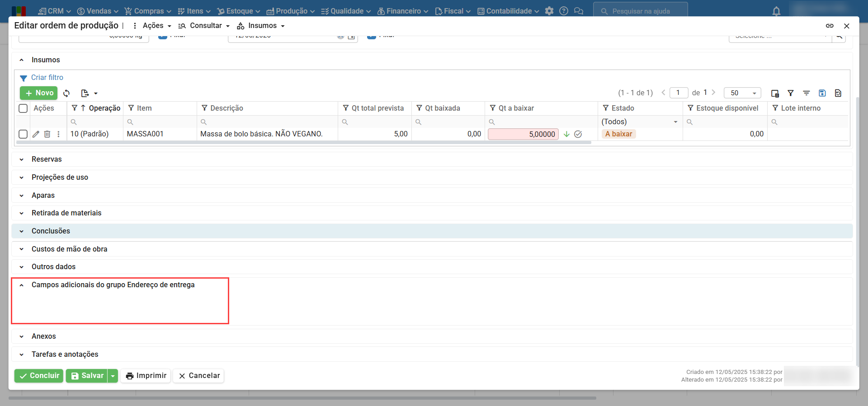The width and height of the screenshot is (868, 406).
Task: Open the Estoque top menu
Action: tap(238, 11)
